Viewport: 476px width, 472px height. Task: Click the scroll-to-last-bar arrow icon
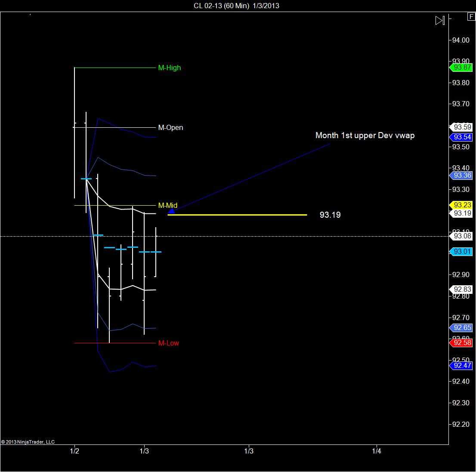point(440,21)
